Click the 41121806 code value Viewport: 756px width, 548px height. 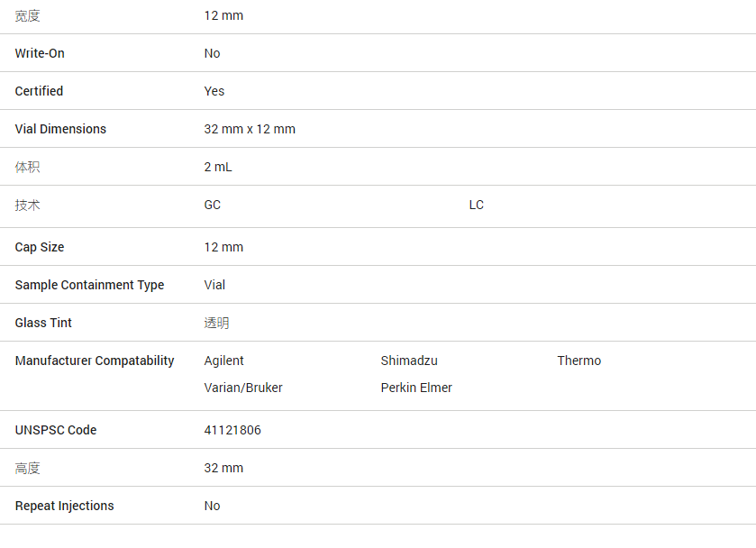click(232, 430)
